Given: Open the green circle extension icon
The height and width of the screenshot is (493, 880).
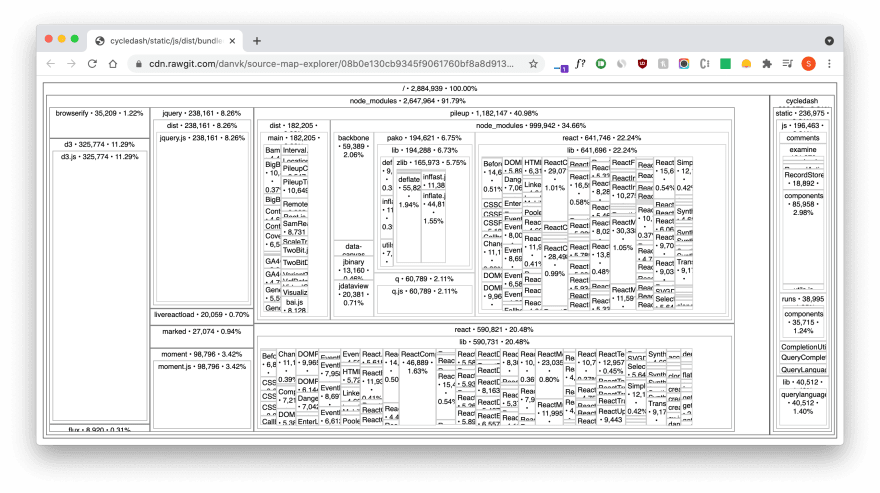Looking at the screenshot, I should (601, 64).
